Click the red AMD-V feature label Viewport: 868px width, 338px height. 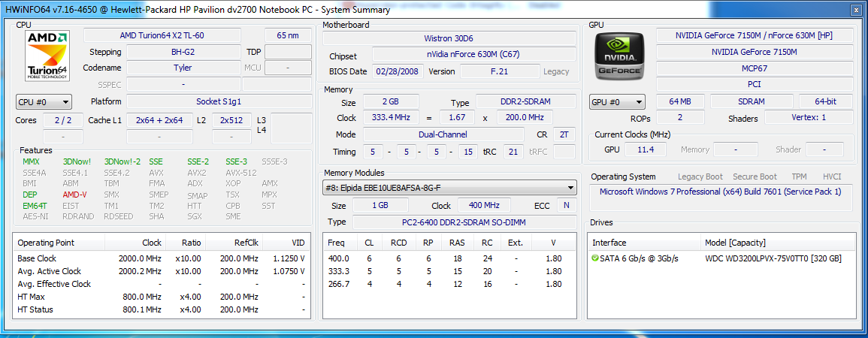pyautogui.click(x=74, y=195)
